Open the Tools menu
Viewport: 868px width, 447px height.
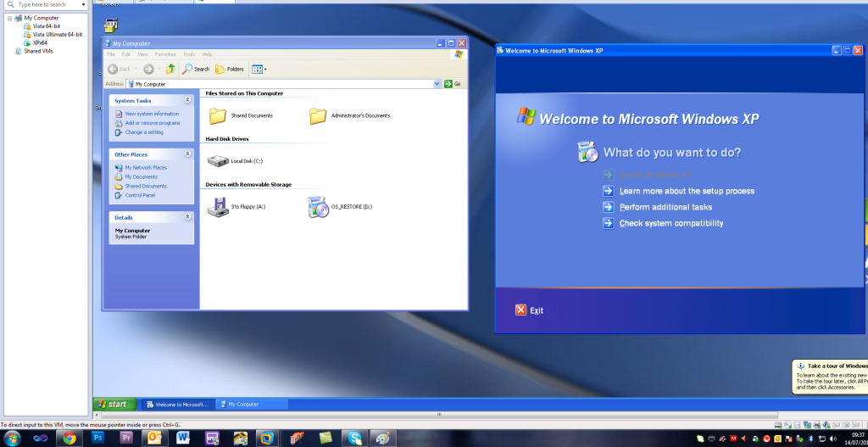pyautogui.click(x=189, y=54)
